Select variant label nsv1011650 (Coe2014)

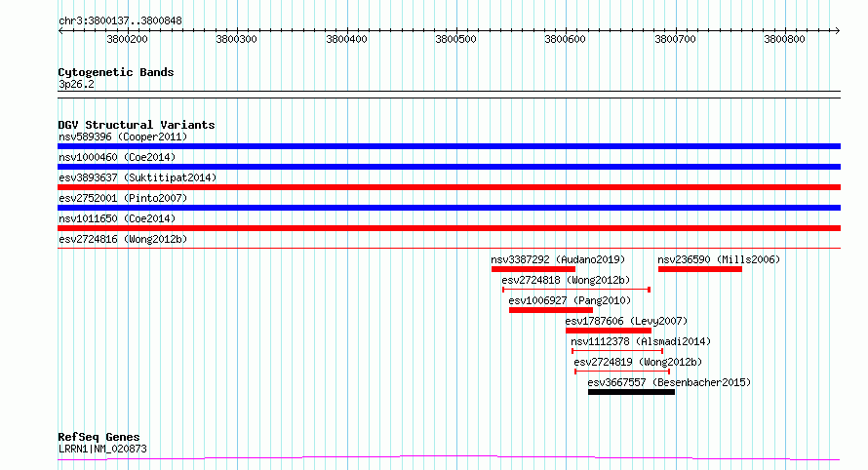[x=117, y=218]
